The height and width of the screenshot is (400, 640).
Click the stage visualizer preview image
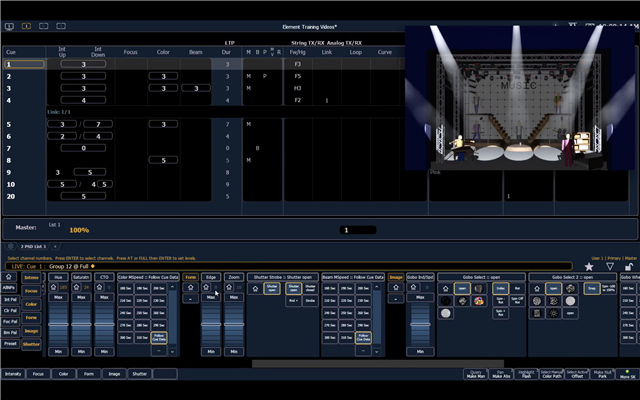(x=520, y=98)
